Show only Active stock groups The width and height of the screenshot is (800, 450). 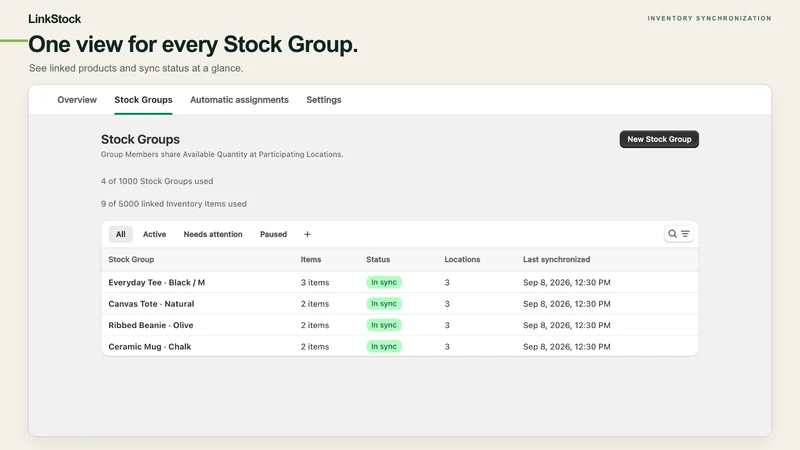[x=155, y=234]
